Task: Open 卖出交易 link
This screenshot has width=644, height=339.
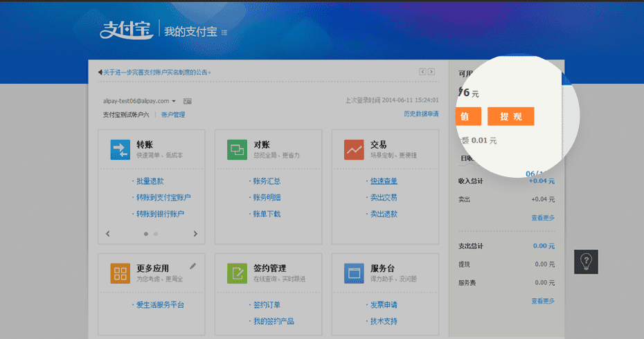Action: pyautogui.click(x=384, y=197)
